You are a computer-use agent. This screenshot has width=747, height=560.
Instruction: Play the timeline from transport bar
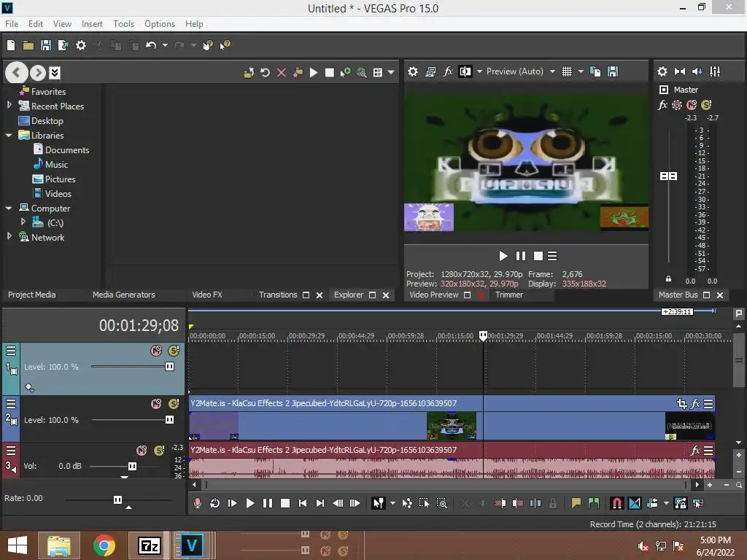(x=249, y=503)
